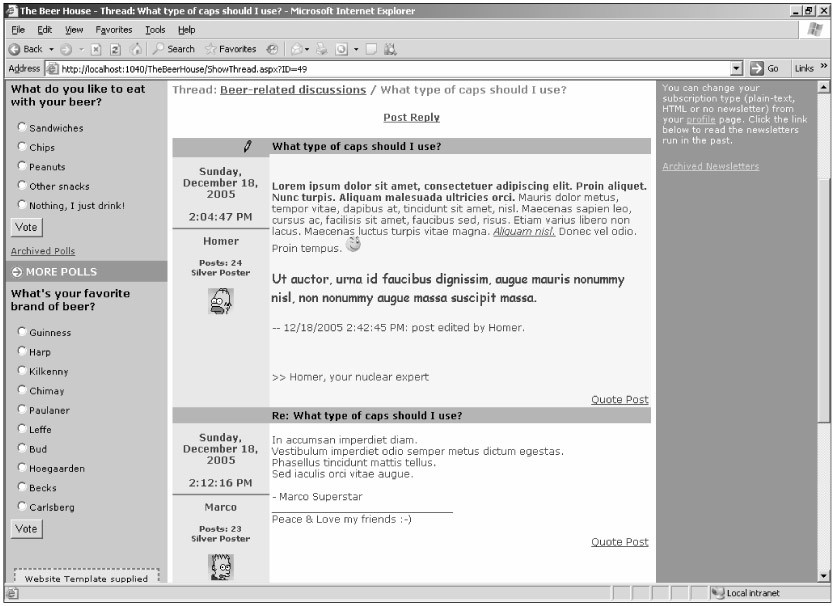Open the View menu
Viewport: 835px width, 606px height.
pyautogui.click(x=75, y=30)
